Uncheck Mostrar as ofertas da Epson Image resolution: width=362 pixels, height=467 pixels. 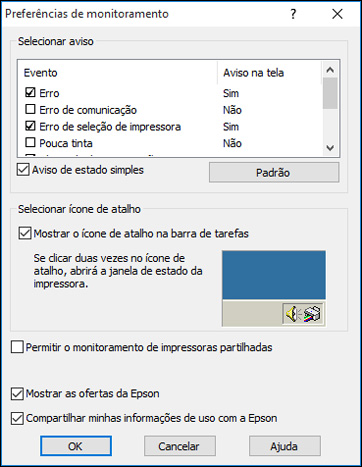(x=17, y=394)
